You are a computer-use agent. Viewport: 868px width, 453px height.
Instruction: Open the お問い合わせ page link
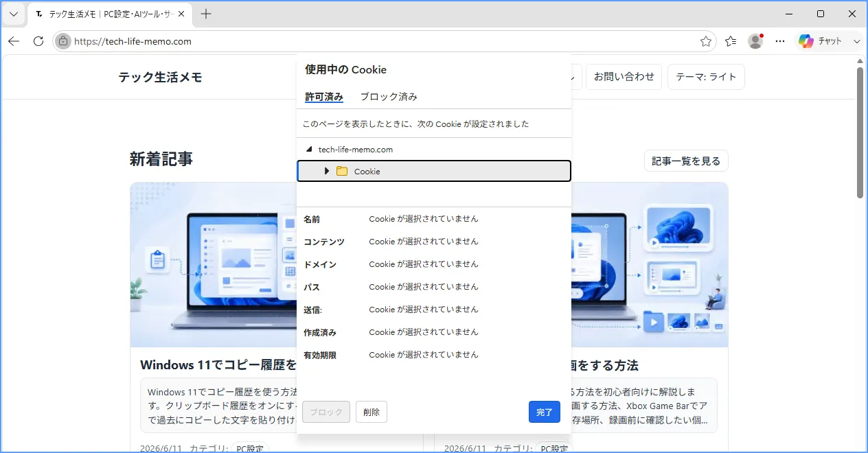point(624,77)
